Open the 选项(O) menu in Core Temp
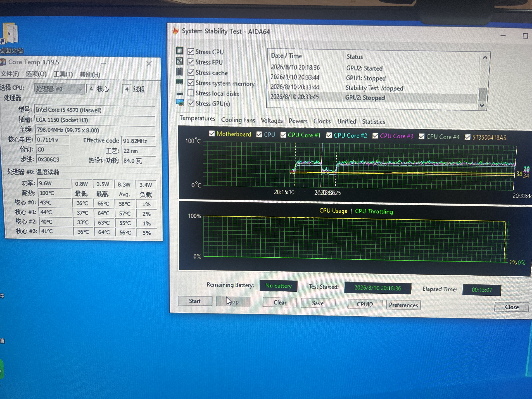Viewport: 532px width, 399px height. click(x=36, y=74)
